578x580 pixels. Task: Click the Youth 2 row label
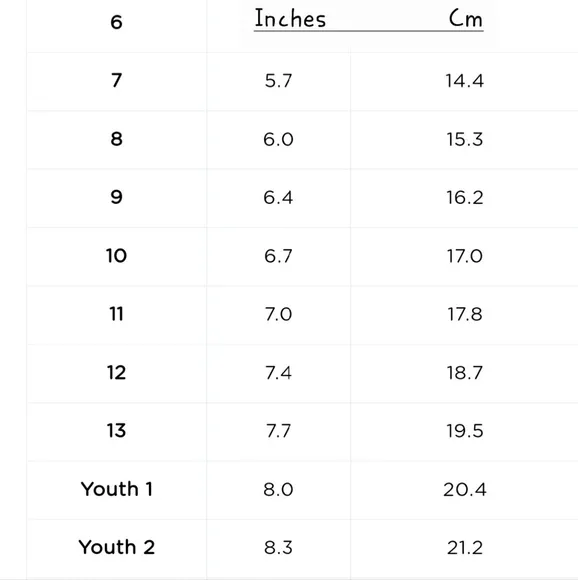(x=116, y=547)
